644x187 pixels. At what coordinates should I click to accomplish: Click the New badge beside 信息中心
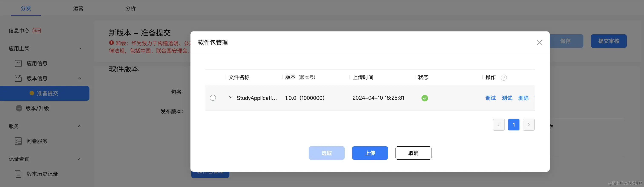coord(37,31)
